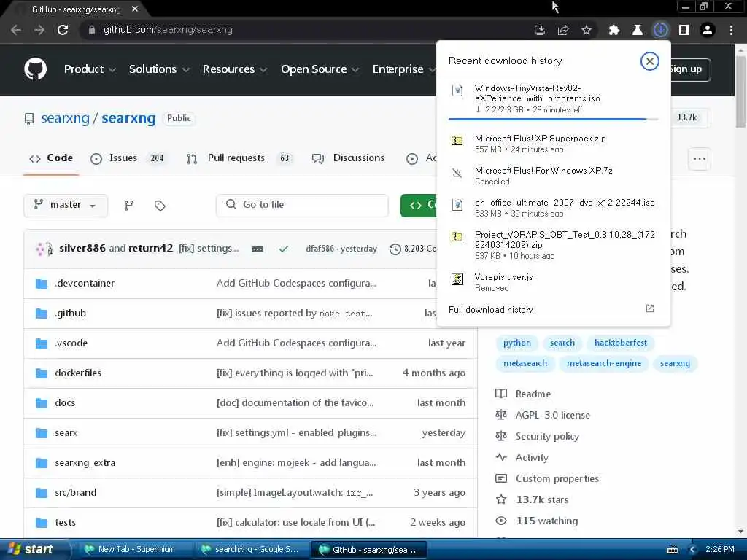The width and height of the screenshot is (747, 560).
Task: Expand the Resources menu
Action: pos(234,69)
